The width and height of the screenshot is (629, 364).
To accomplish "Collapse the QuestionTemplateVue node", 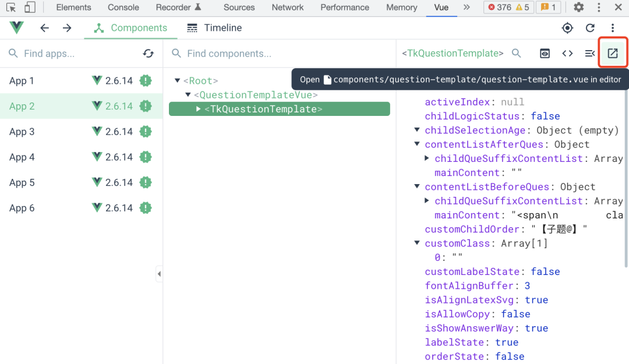I will coord(188,95).
